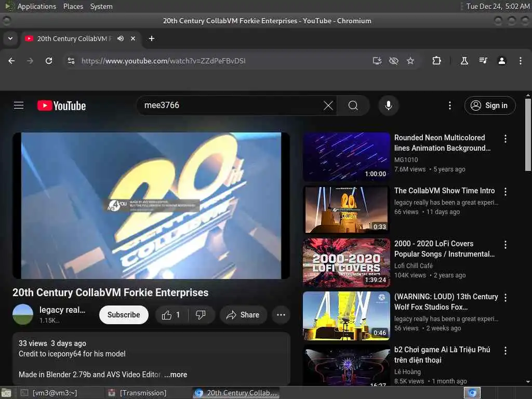Image resolution: width=532 pixels, height=399 pixels.
Task: Open b2 Chơi game Ai Là Triệu Phú video
Action: [x=442, y=354]
